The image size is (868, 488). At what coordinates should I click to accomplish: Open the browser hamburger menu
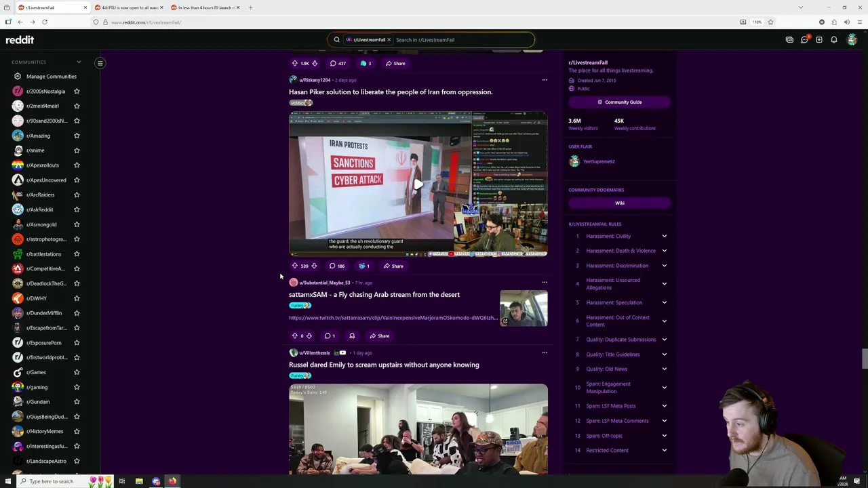(859, 22)
